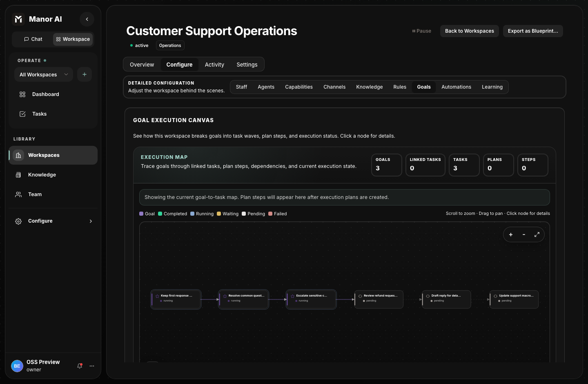This screenshot has width=588, height=384.
Task: Click the Manor AI logo icon
Action: pyautogui.click(x=18, y=19)
